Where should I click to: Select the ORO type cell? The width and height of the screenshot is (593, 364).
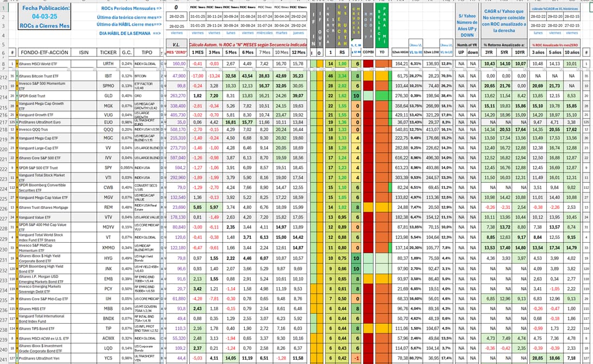147,96
